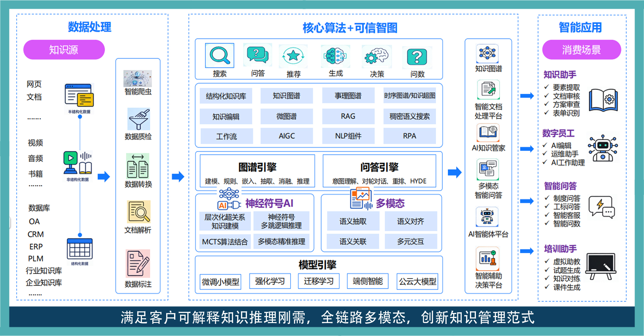Select the 智能爬虫 spider icon
This screenshot has width=644, height=336.
click(x=138, y=78)
